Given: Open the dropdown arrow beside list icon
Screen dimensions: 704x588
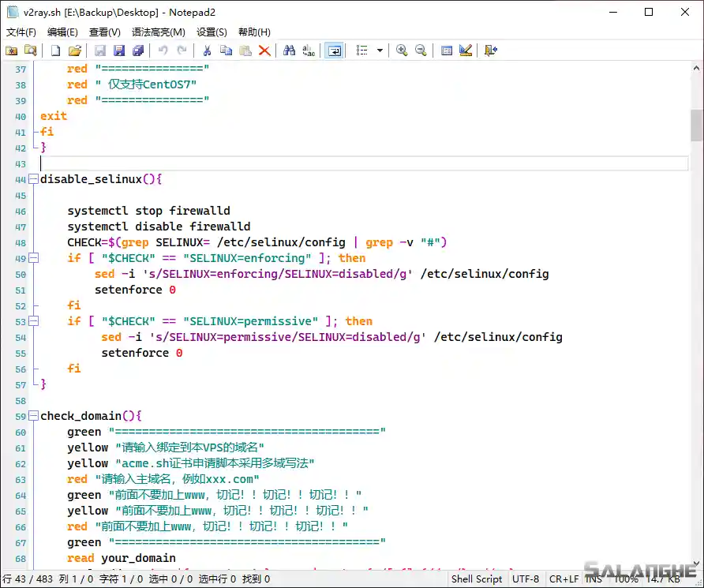Looking at the screenshot, I should click(x=380, y=51).
